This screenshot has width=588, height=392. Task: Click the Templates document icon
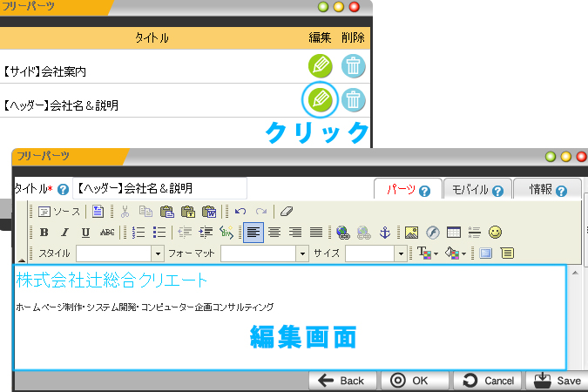click(98, 212)
